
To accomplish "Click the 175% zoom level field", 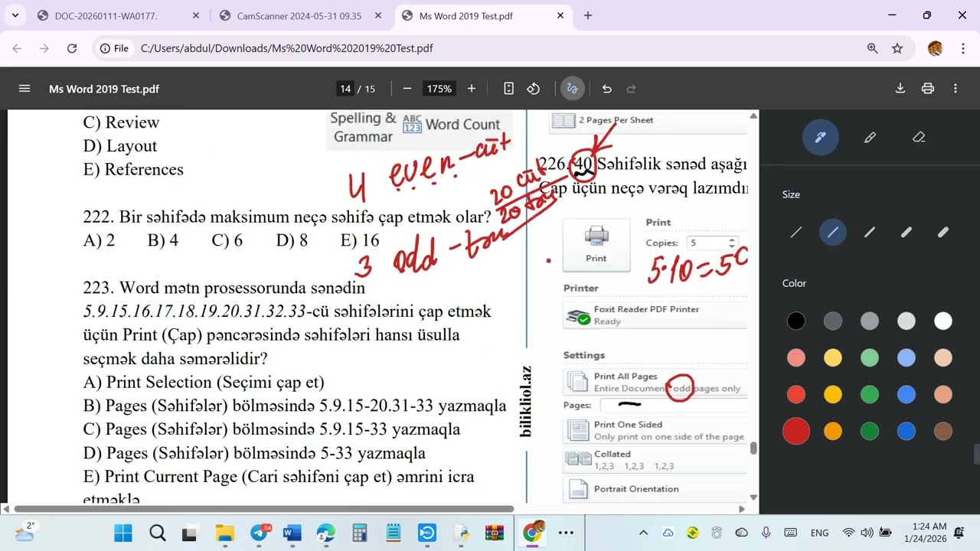I will pyautogui.click(x=439, y=89).
